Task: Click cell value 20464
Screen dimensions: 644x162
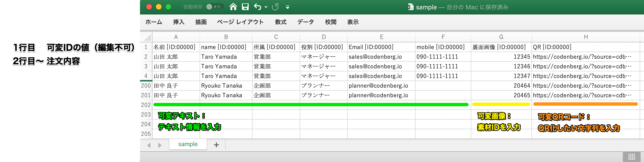Action: coord(501,86)
